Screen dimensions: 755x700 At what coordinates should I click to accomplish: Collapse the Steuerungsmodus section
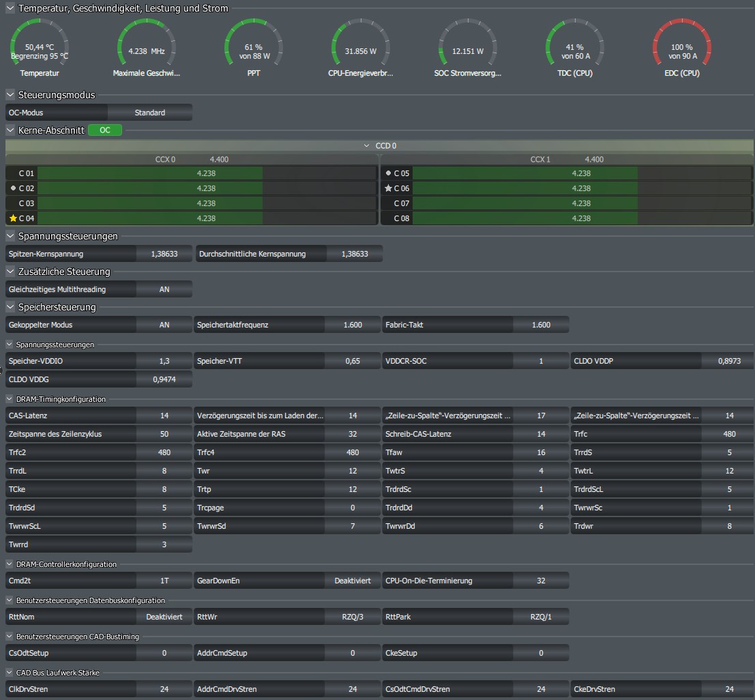coord(10,94)
